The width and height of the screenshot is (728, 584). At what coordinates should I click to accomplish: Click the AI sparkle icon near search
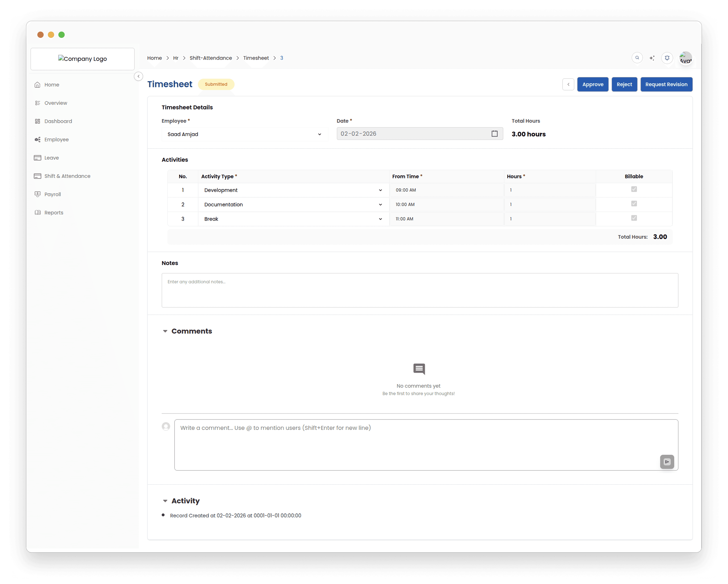click(x=652, y=58)
